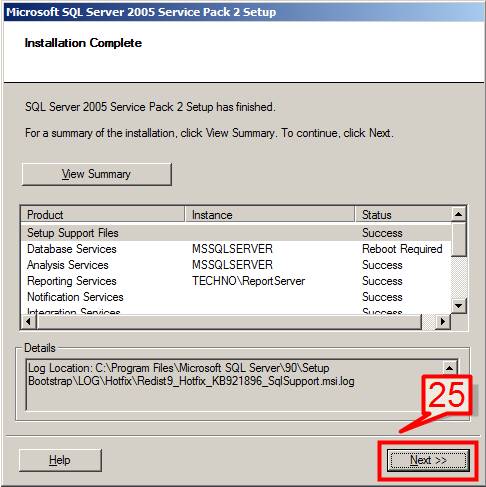
Task: Click the TECHNO\ReportServer instance cell
Action: pyautogui.click(x=248, y=281)
